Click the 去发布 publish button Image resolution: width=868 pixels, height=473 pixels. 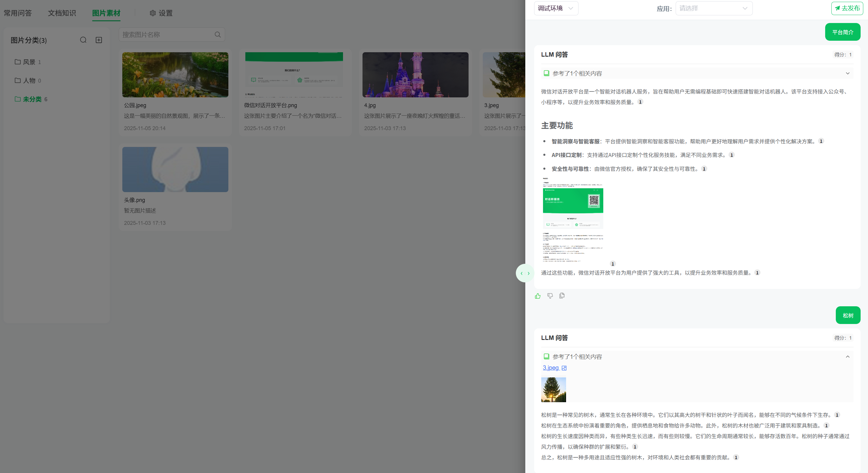pyautogui.click(x=847, y=8)
